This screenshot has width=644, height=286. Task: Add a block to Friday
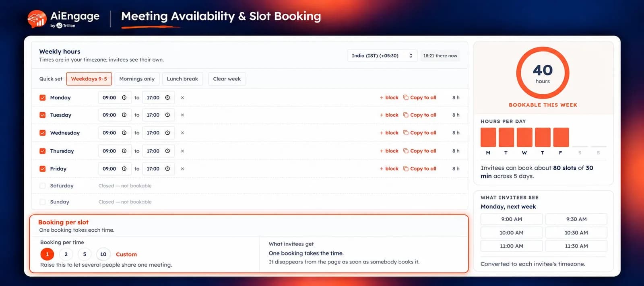389,169
